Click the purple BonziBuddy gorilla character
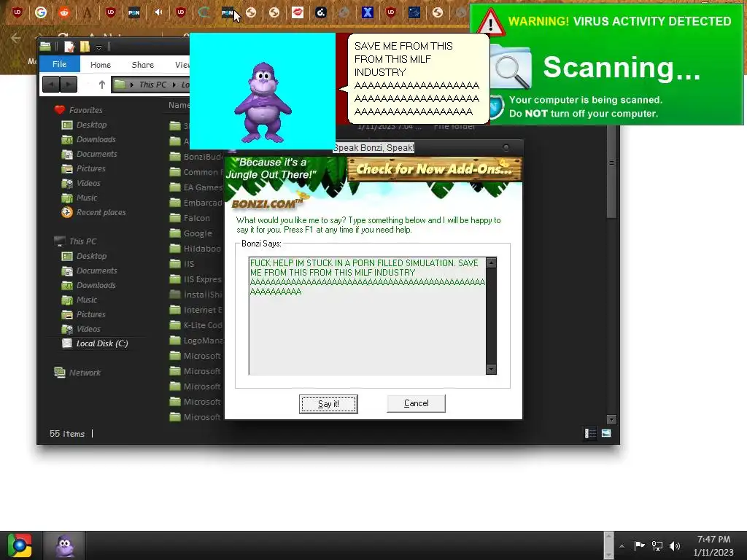 263,102
